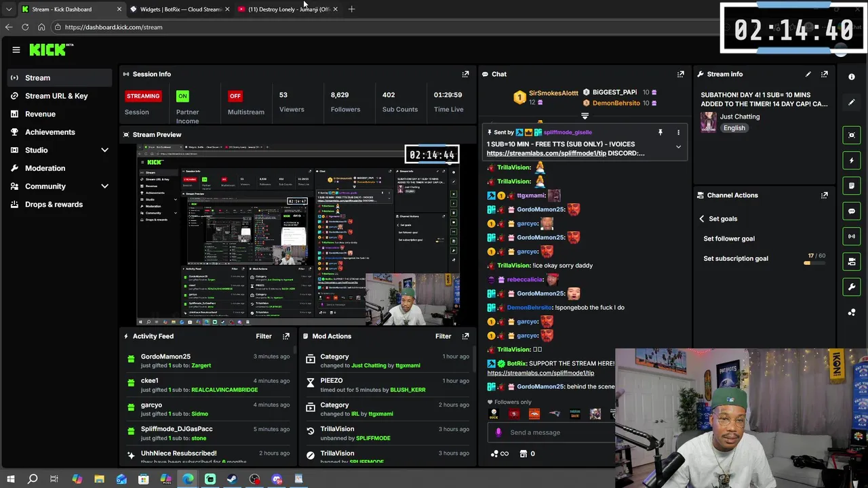Click the microphone icon in the message box
The image size is (868, 488).
tap(498, 432)
